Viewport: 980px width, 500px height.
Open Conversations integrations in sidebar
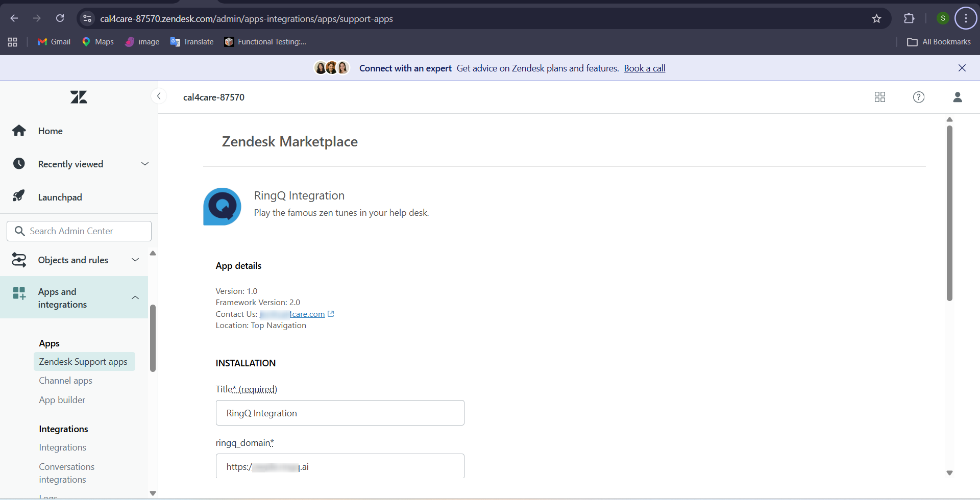click(x=66, y=473)
